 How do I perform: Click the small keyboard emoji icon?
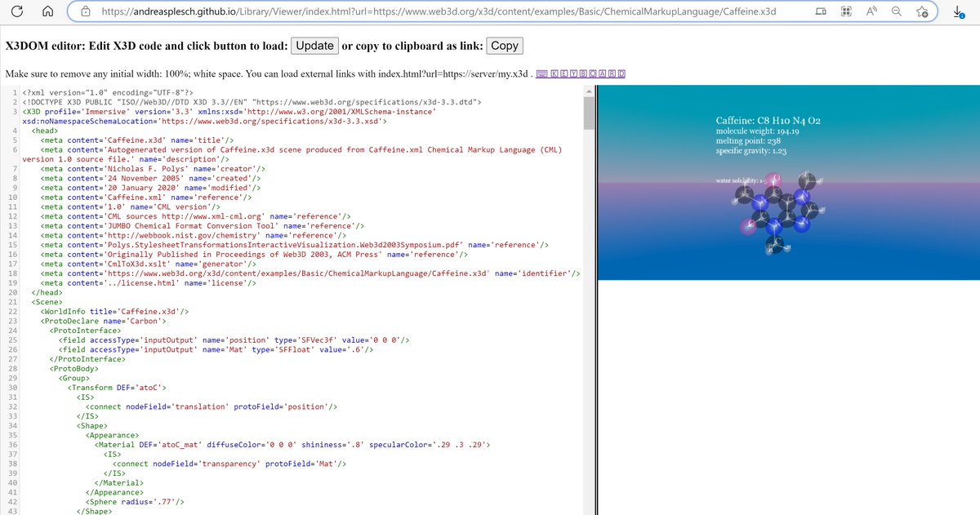pyautogui.click(x=542, y=74)
